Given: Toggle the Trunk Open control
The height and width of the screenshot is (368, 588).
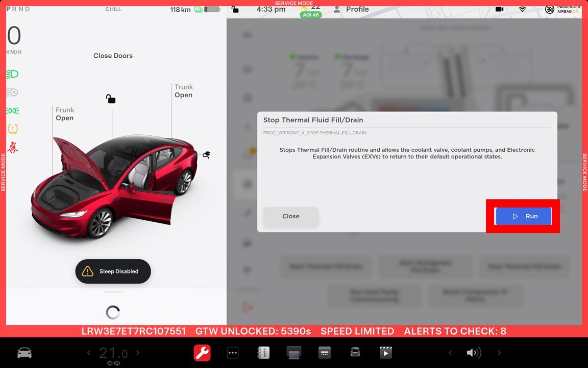Looking at the screenshot, I should pos(183,91).
